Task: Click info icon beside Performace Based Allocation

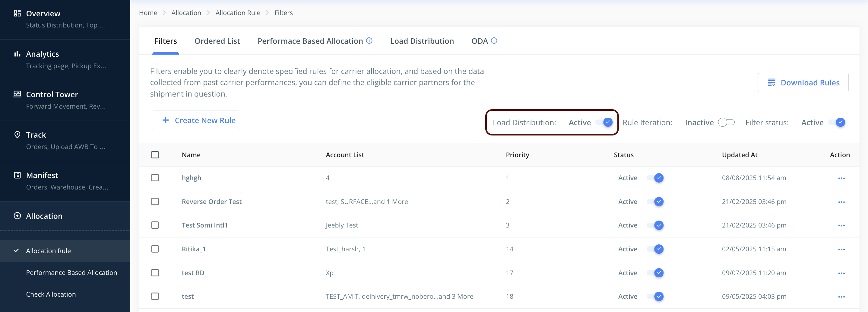Action: (369, 41)
